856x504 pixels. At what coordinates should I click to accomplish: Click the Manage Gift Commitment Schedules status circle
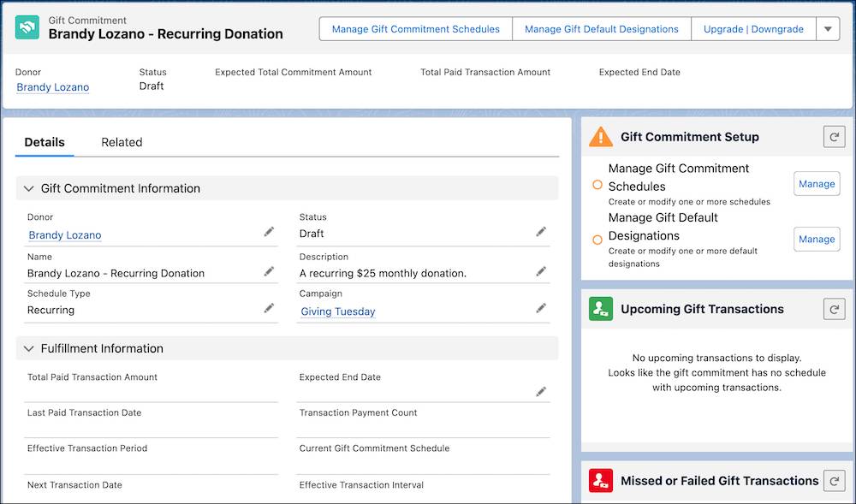tap(597, 185)
